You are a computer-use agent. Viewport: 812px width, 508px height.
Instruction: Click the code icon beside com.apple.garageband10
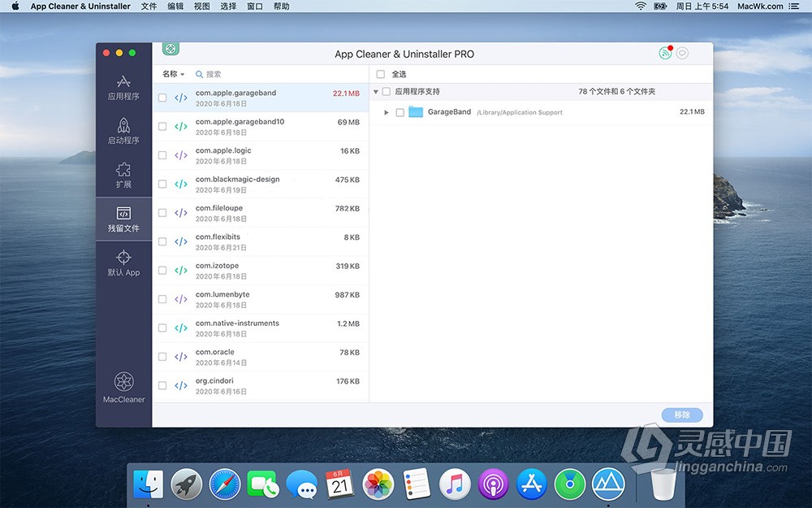181,127
